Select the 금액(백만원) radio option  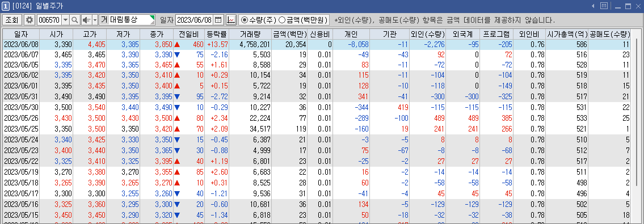pos(304,20)
